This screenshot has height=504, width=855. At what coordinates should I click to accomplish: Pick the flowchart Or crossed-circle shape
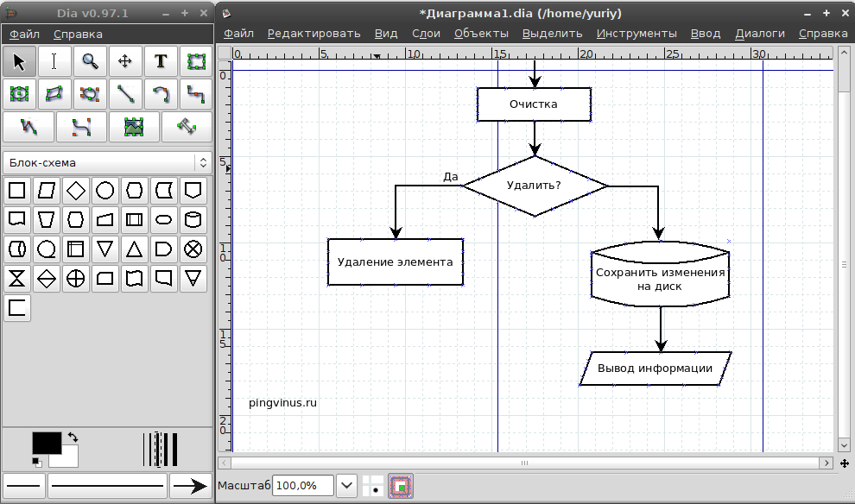click(76, 279)
